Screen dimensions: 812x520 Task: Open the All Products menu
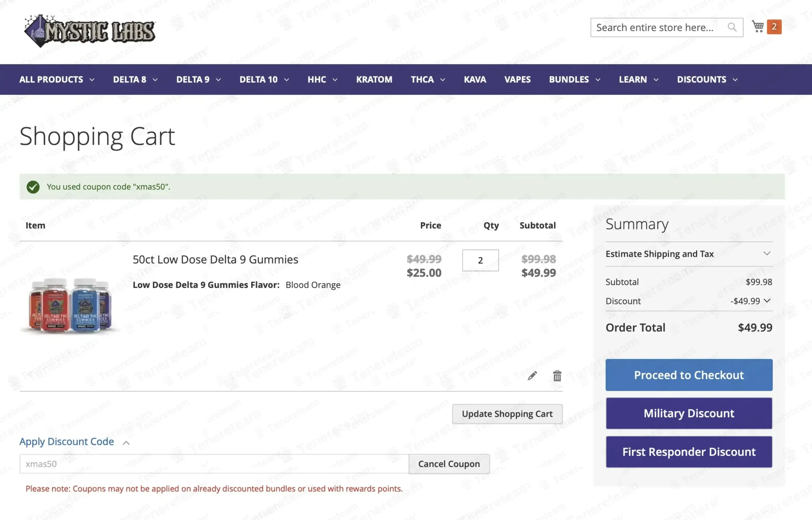pyautogui.click(x=57, y=79)
